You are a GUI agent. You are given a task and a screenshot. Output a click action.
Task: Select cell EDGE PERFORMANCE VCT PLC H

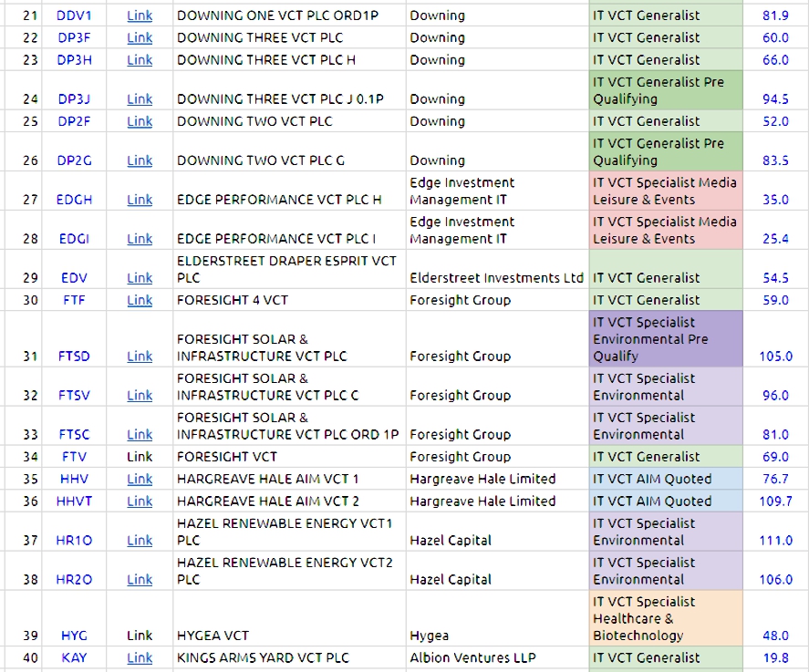290,191
